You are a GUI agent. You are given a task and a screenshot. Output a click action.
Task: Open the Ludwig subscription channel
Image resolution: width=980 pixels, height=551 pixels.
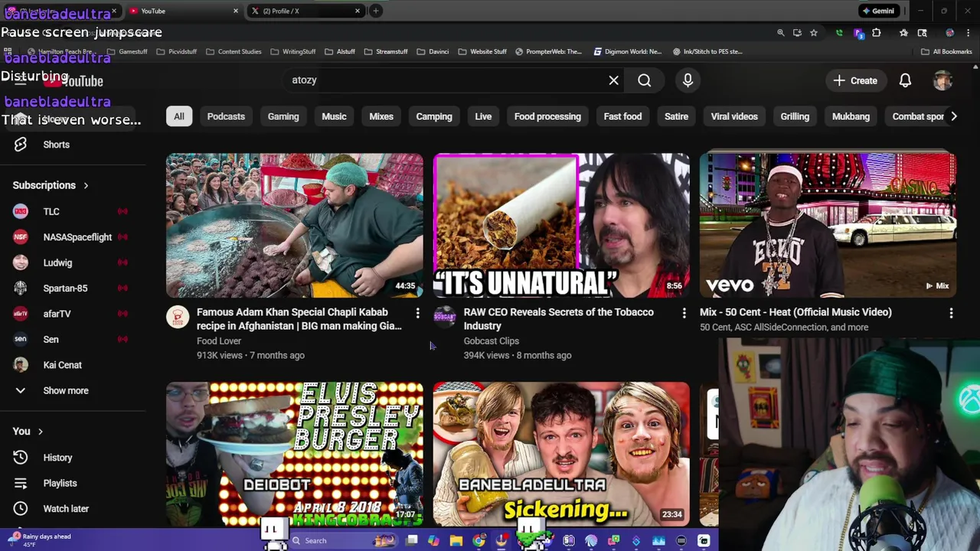pos(57,262)
